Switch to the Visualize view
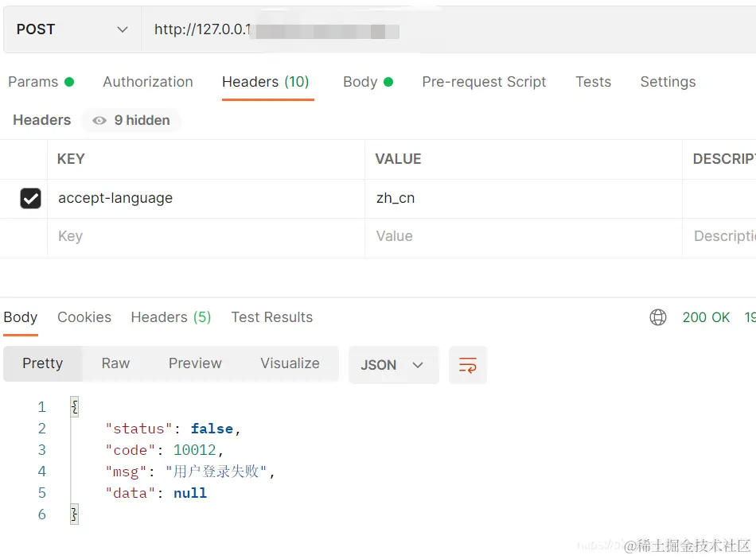The height and width of the screenshot is (559, 756). (290, 364)
